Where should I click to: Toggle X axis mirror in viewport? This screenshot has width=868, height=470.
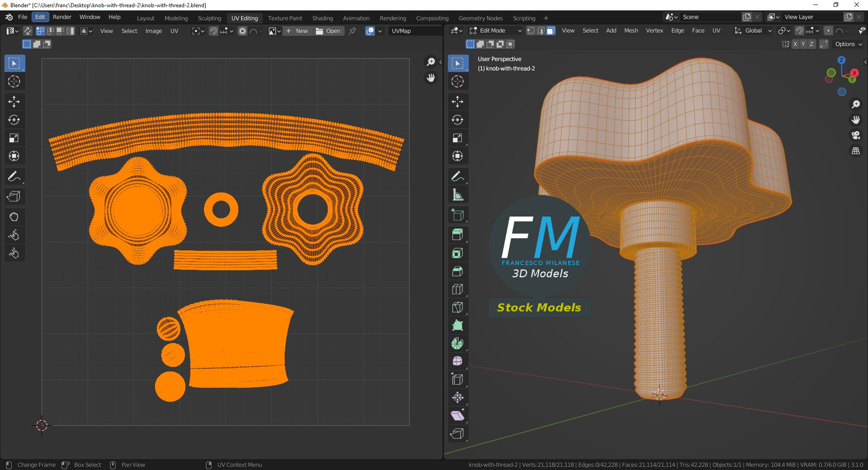coord(795,44)
